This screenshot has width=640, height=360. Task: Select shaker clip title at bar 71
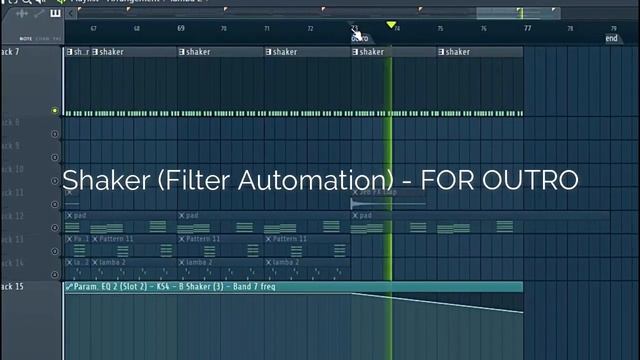[x=285, y=52]
